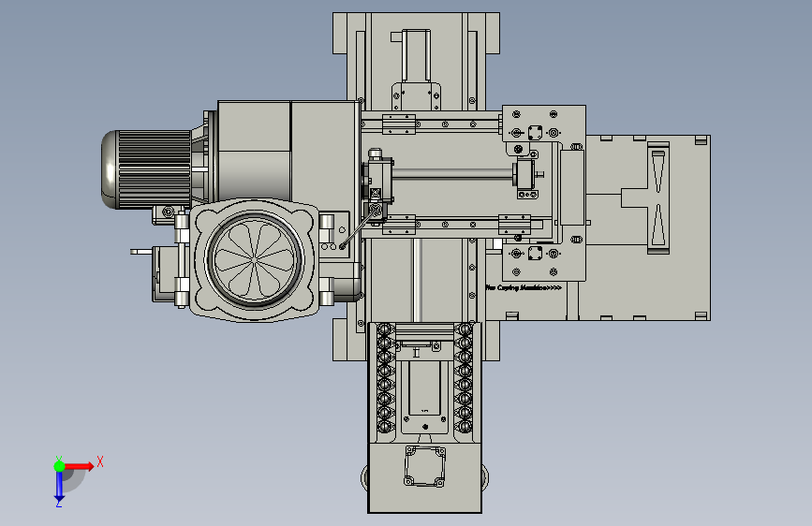Select the horizontal lead screw shaft
812x526 pixels.
(x=453, y=174)
